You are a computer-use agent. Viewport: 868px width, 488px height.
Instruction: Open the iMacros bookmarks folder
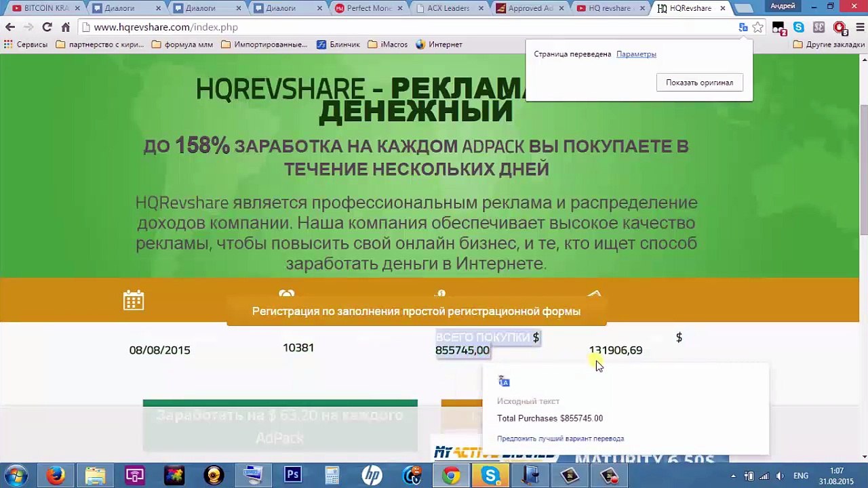click(x=388, y=44)
